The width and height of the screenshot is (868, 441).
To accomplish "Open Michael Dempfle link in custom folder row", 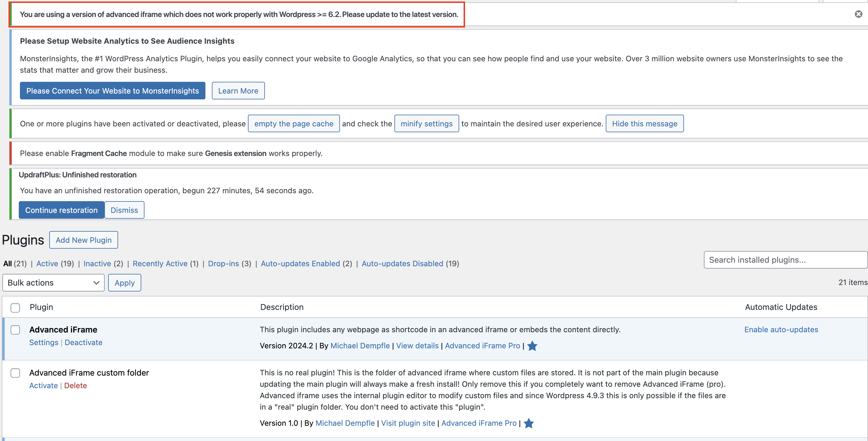I will point(345,423).
